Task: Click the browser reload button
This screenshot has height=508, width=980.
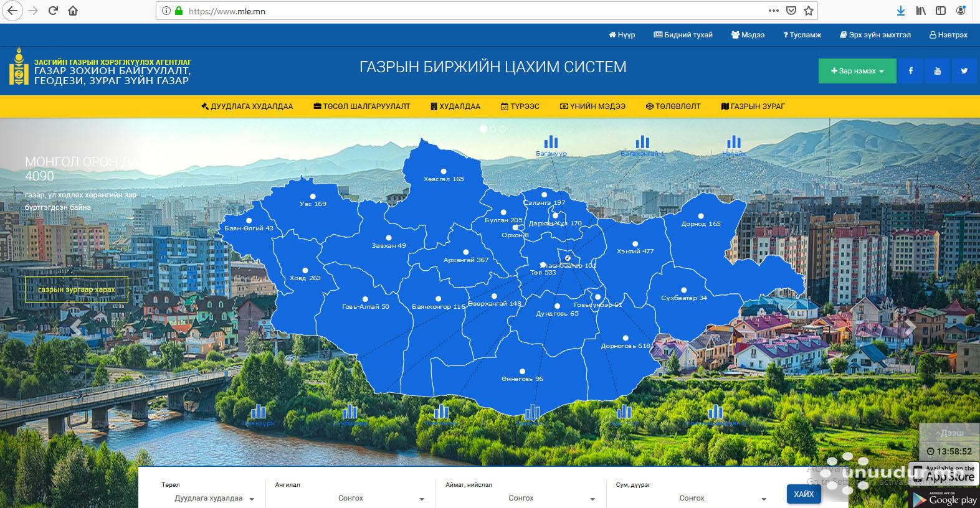Action: point(53,11)
